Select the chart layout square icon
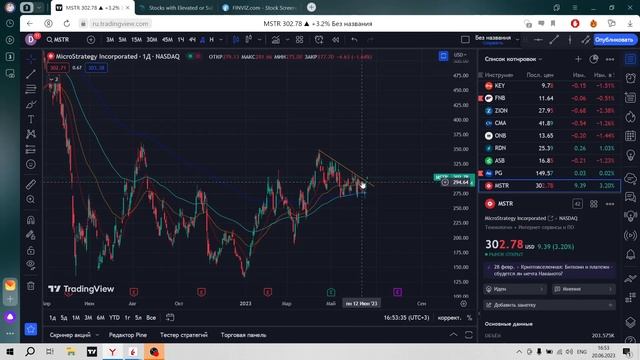Screen dimensions: 640x360 click(465, 40)
